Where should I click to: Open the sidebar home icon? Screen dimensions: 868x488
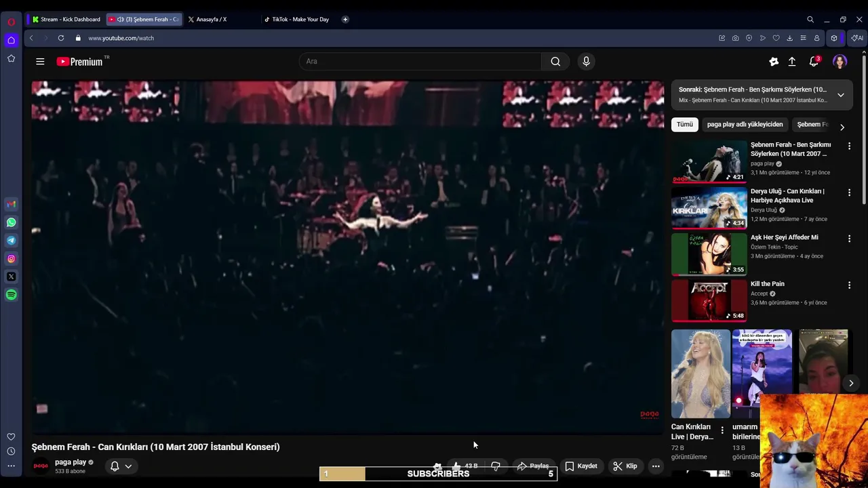pos(11,40)
